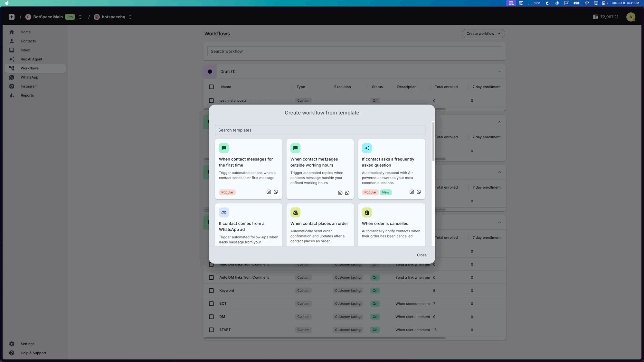Open the botspacehq account switcher
This screenshot has width=644, height=362.
coord(130,17)
